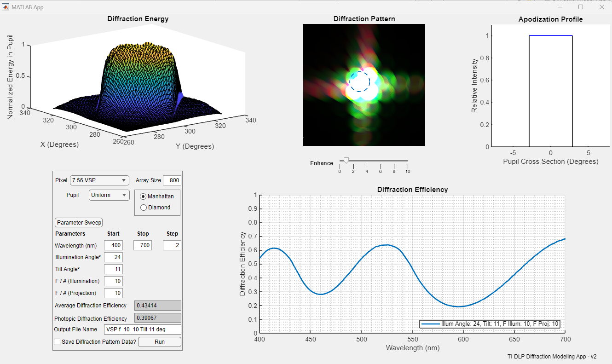Expand the Pupil dropdown set to Uniform
612x364 pixels.
109,195
